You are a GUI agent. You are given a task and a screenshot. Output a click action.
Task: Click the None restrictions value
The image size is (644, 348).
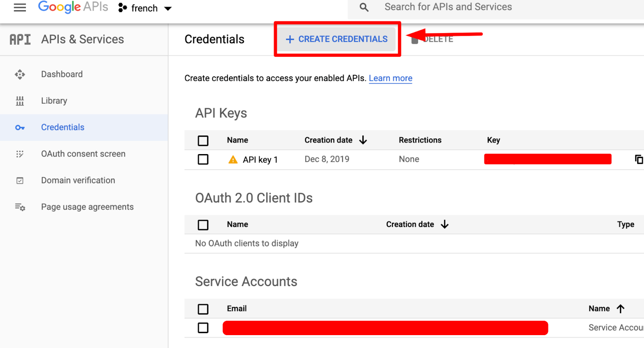409,159
